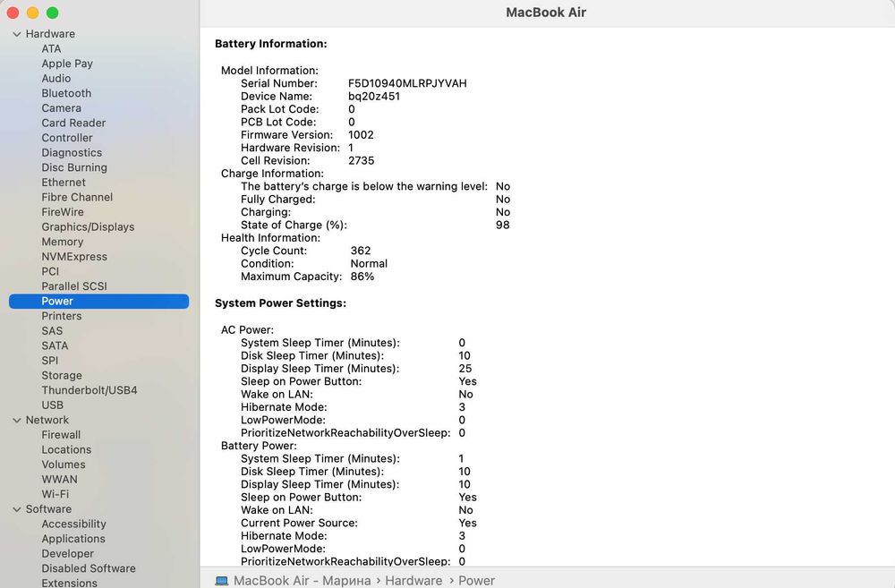
Task: Open Accessibility under Software
Action: pyautogui.click(x=73, y=524)
